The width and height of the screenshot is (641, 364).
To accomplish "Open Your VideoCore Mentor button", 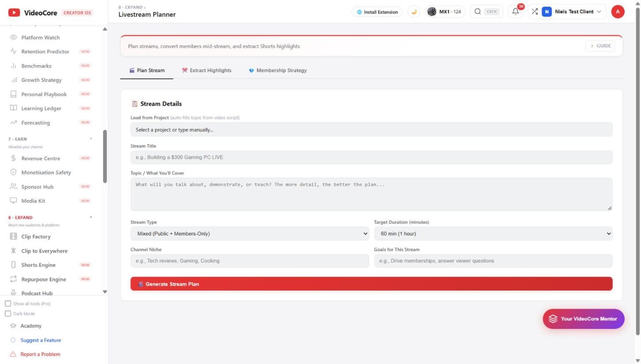I will (x=584, y=319).
